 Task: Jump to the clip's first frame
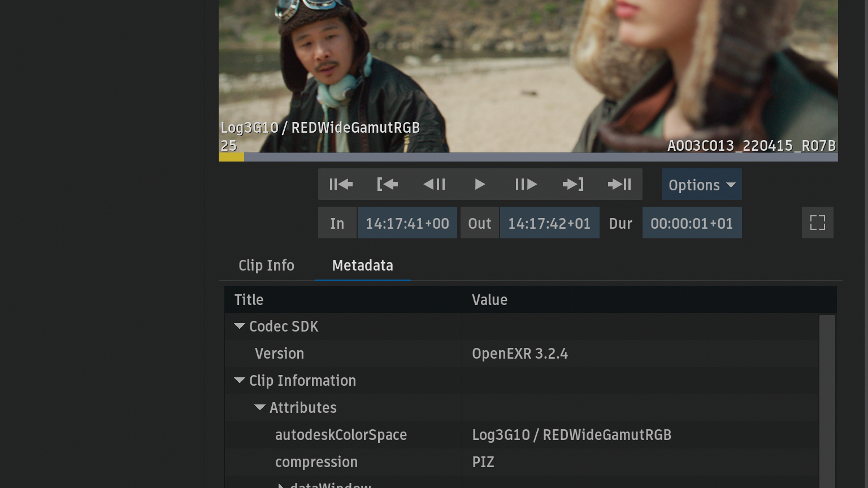(341, 184)
